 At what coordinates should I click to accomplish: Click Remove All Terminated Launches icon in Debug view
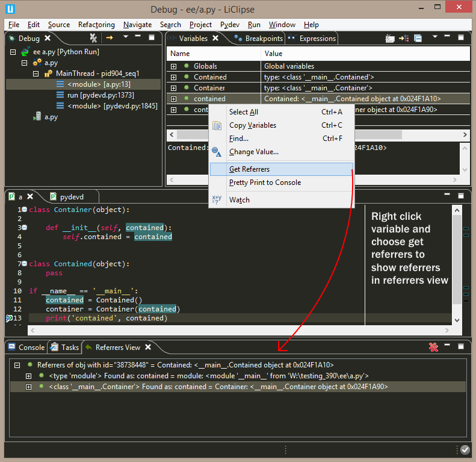coord(93,38)
